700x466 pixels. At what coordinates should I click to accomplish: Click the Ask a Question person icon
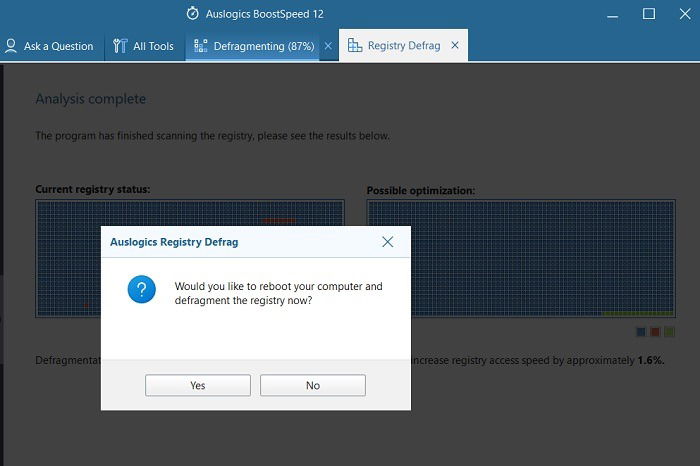click(x=11, y=46)
